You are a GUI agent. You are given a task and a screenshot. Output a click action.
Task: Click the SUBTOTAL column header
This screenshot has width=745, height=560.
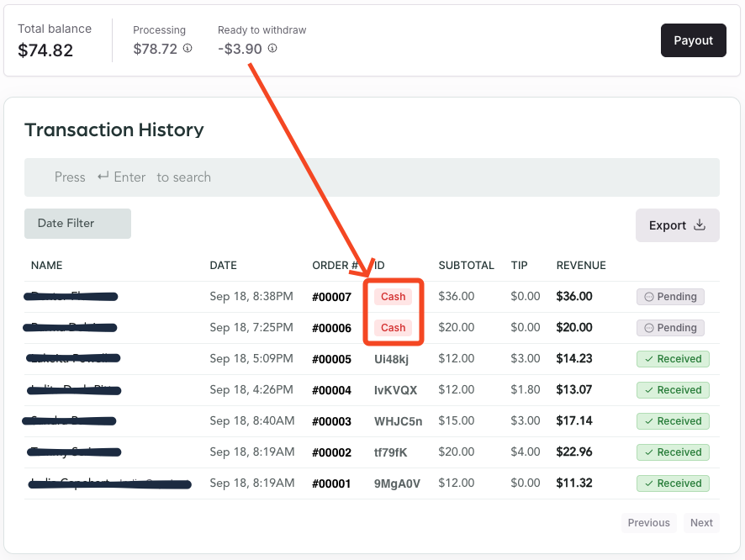tap(466, 266)
